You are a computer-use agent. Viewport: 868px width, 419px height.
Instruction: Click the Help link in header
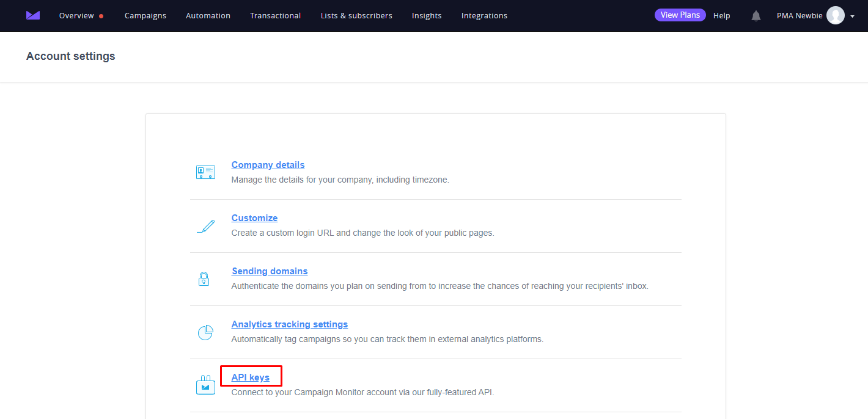coord(721,16)
